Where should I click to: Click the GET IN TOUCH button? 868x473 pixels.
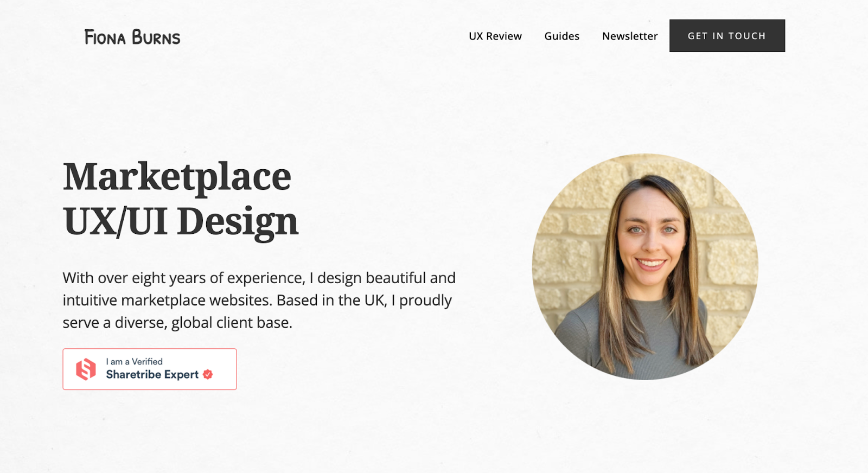[727, 36]
